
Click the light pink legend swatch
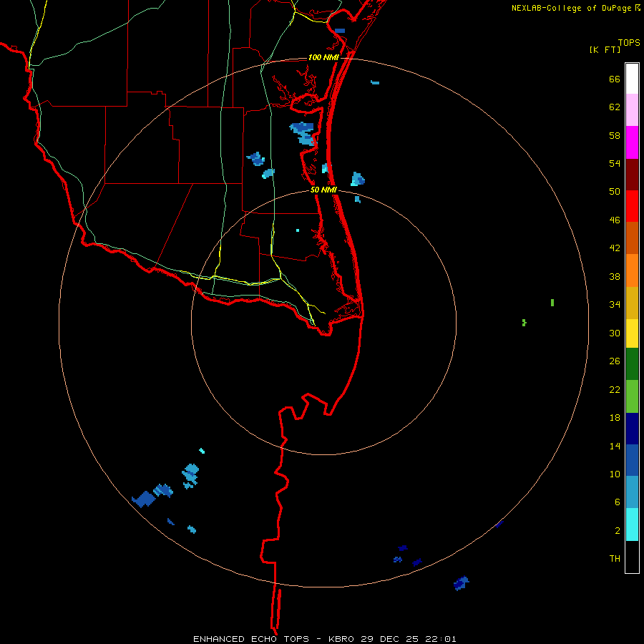click(x=632, y=109)
